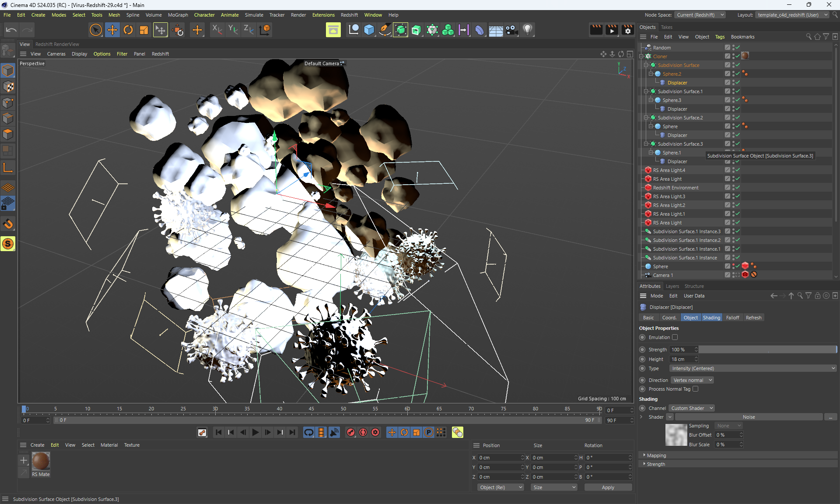The width and height of the screenshot is (840, 504).
Task: Click the Apply button
Action: coord(608,487)
